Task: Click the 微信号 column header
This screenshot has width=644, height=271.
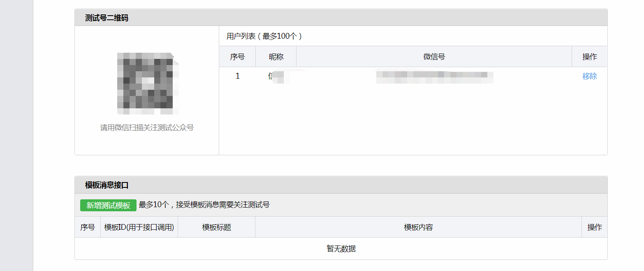Action: pyautogui.click(x=434, y=57)
